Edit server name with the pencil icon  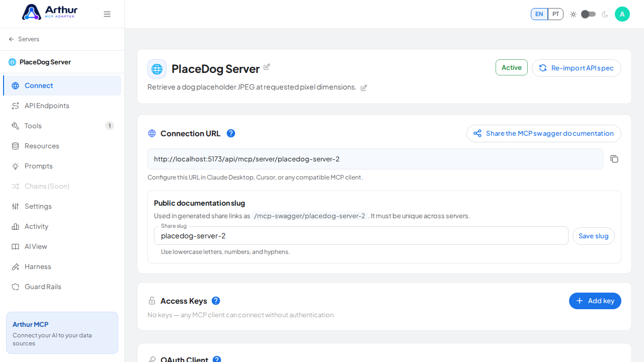[x=267, y=67]
